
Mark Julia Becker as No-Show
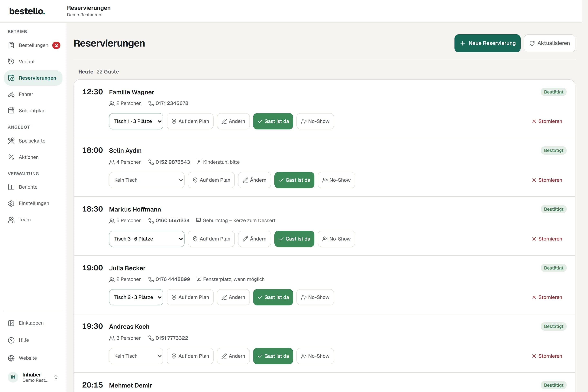coord(315,297)
